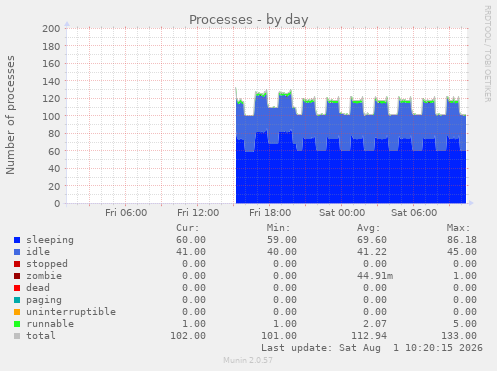Click the 'Number of processes' axis label

pyautogui.click(x=11, y=115)
